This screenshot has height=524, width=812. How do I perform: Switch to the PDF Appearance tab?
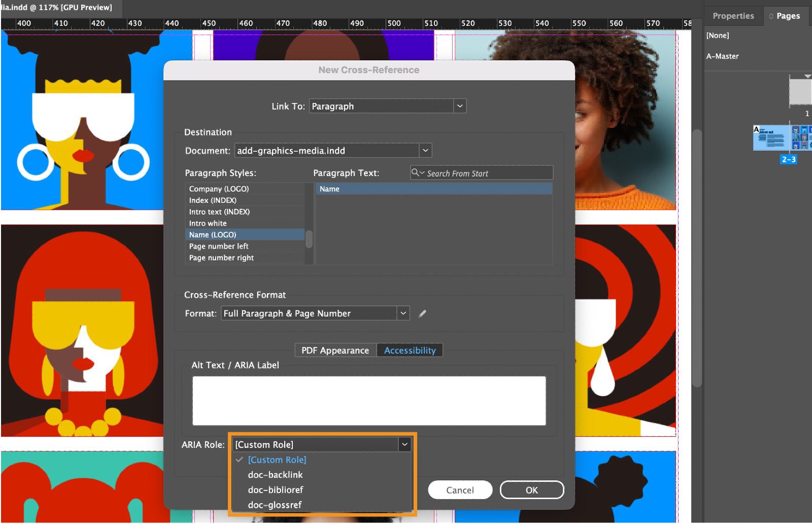334,350
